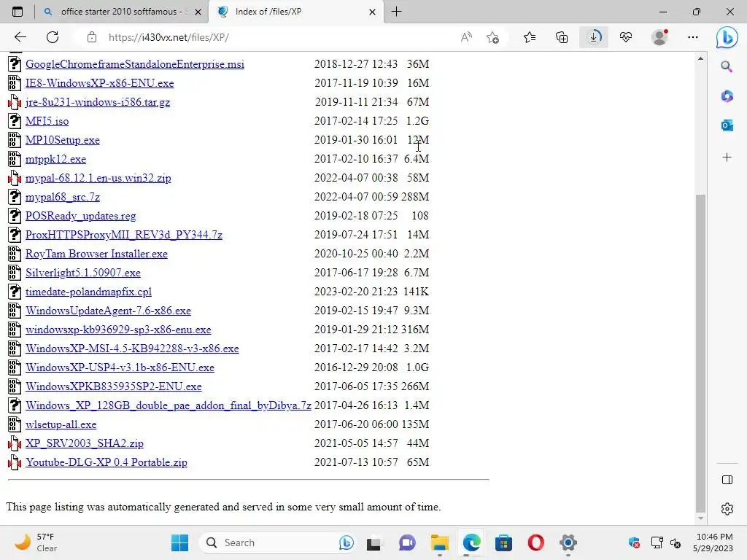Reload the page with the refresh icon

click(53, 37)
